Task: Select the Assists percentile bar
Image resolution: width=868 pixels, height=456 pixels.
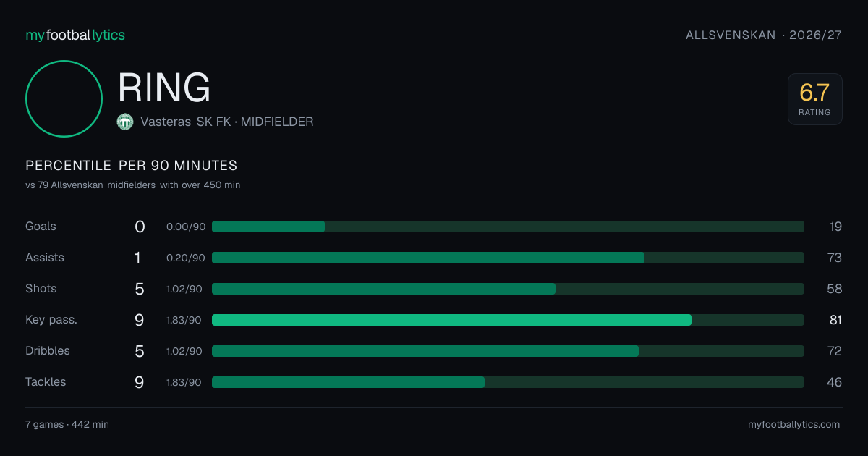Action: (x=508, y=258)
